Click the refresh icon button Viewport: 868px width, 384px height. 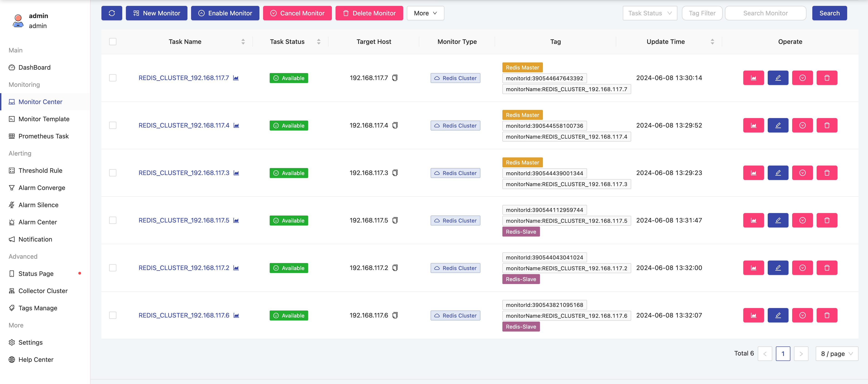(112, 13)
